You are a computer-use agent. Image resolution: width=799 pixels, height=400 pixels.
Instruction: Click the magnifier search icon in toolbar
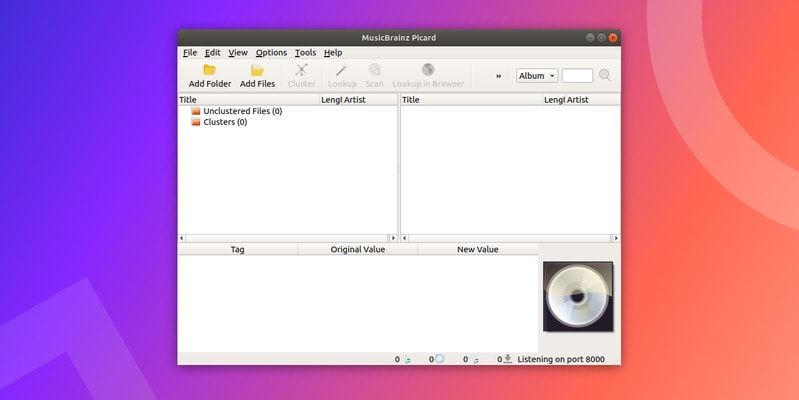pos(605,75)
